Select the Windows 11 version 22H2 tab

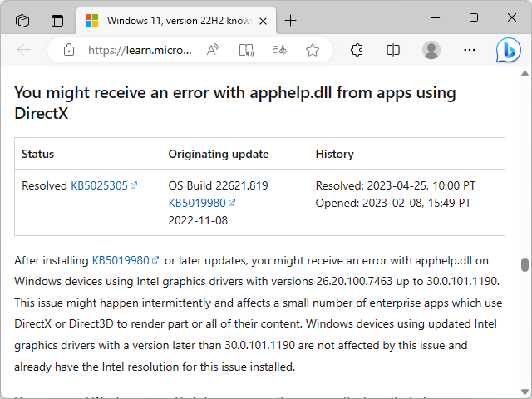click(176, 21)
